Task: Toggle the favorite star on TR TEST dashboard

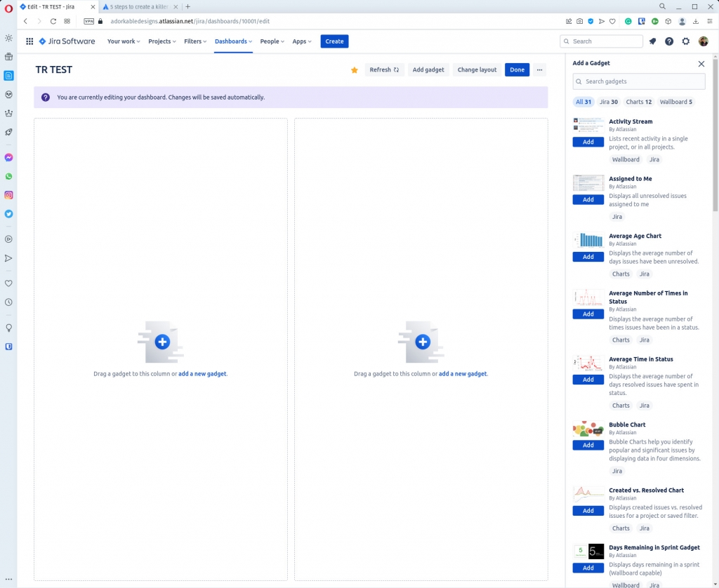Action: [x=354, y=69]
